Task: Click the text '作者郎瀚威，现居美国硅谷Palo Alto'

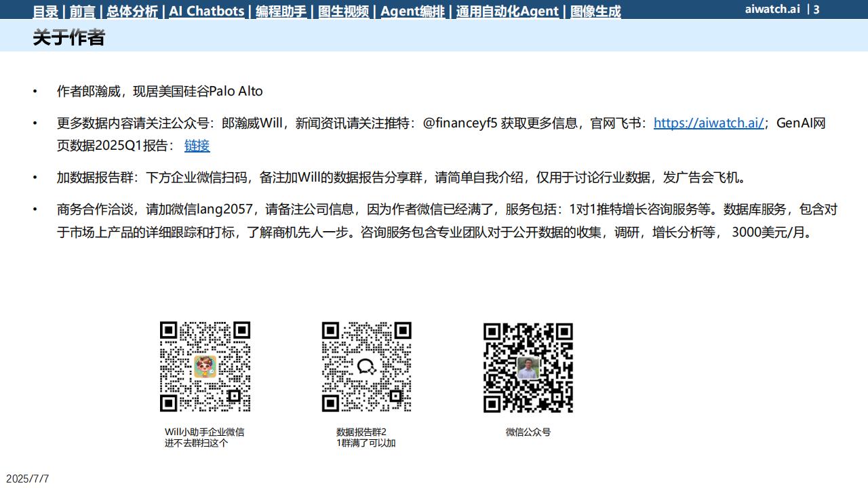Action: coord(160,91)
